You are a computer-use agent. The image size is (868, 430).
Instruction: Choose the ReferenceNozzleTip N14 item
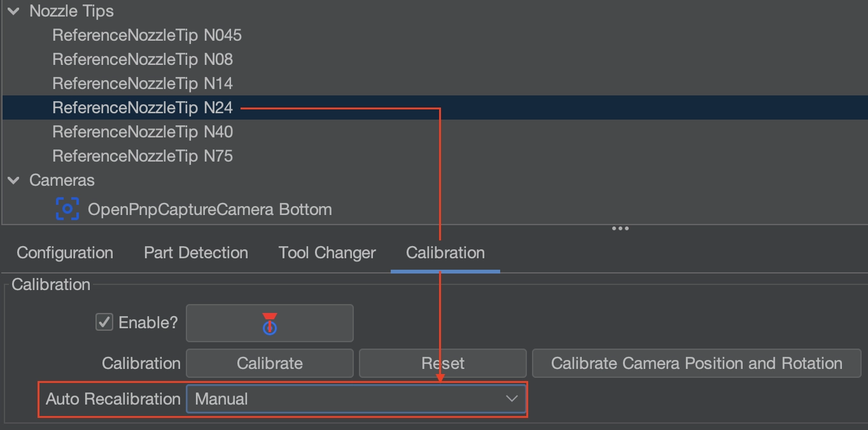click(x=143, y=84)
